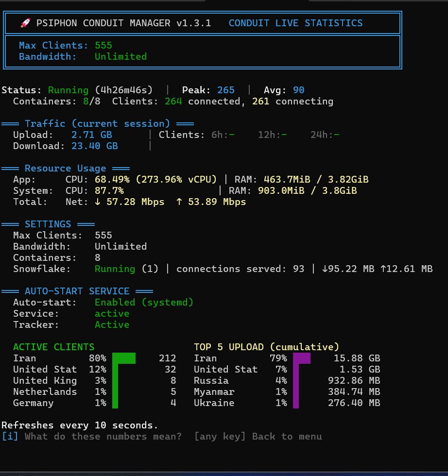Viewport: 448px width, 476px height.
Task: Click the System RAM value 903.0MiB / 3.8GiB
Action: (308, 190)
